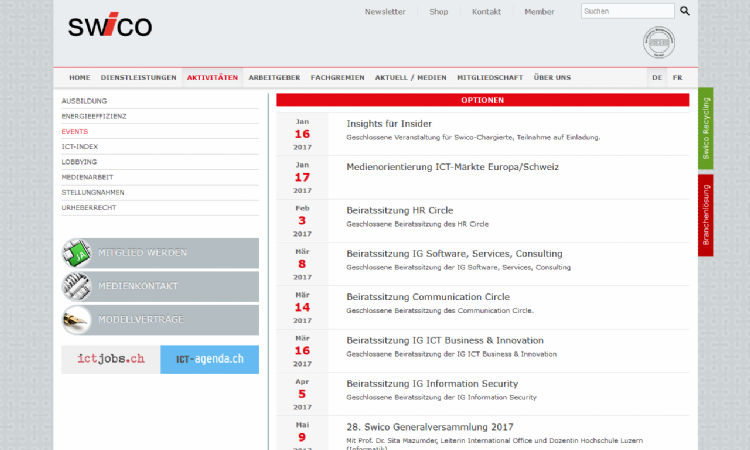This screenshot has height=450, width=750.
Task: Open the Insights für Insider event
Action: coord(389,123)
